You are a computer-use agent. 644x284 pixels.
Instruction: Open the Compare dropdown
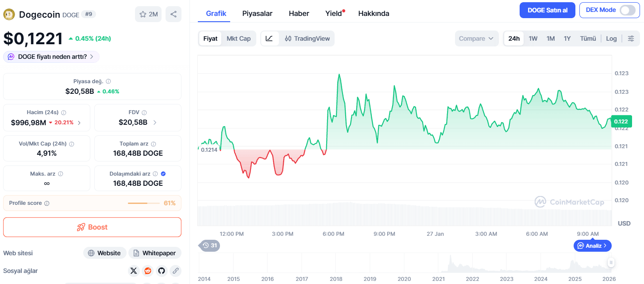coord(477,38)
